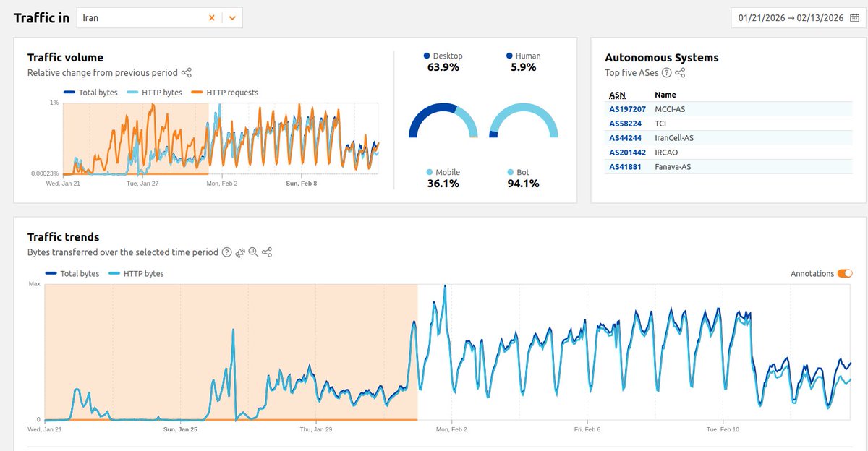Open AS41881 link
The height and width of the screenshot is (451, 868).
click(x=625, y=167)
